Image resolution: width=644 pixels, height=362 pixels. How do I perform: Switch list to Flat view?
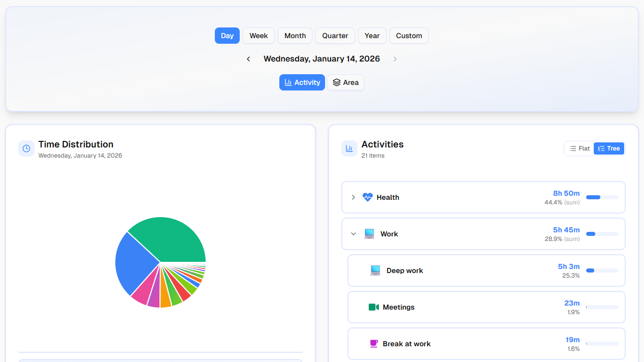(579, 148)
